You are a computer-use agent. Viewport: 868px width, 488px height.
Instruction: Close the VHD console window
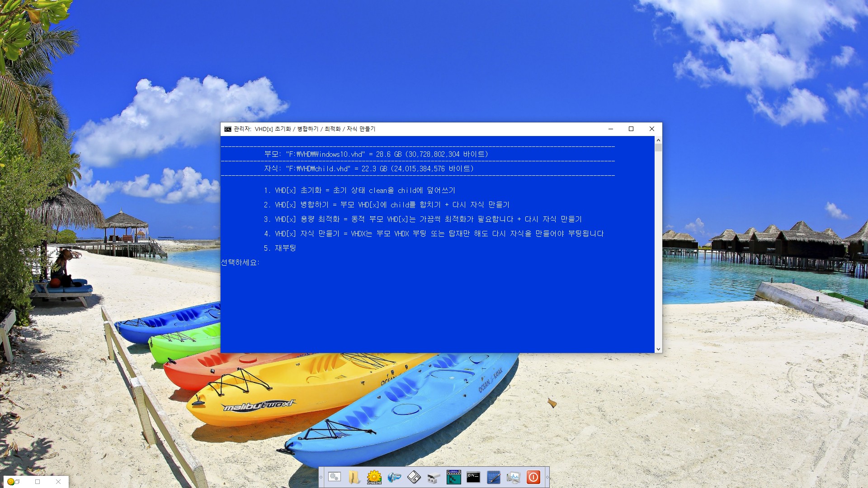[652, 129]
